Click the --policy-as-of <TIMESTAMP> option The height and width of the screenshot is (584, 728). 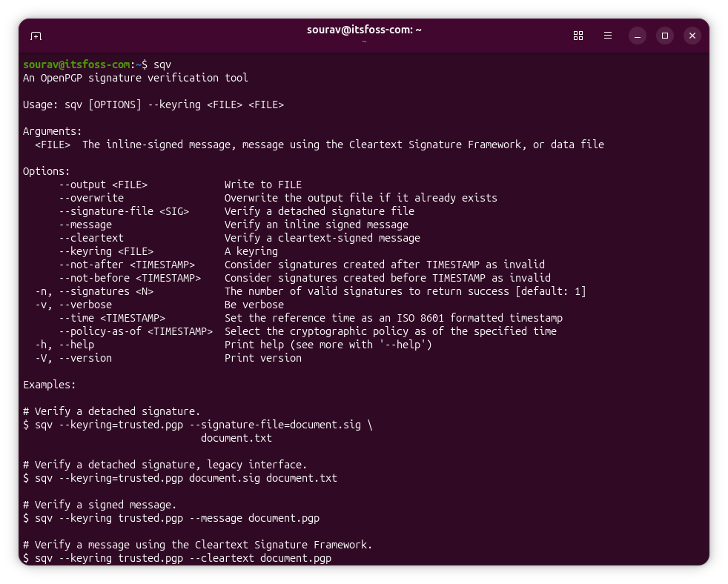click(136, 331)
